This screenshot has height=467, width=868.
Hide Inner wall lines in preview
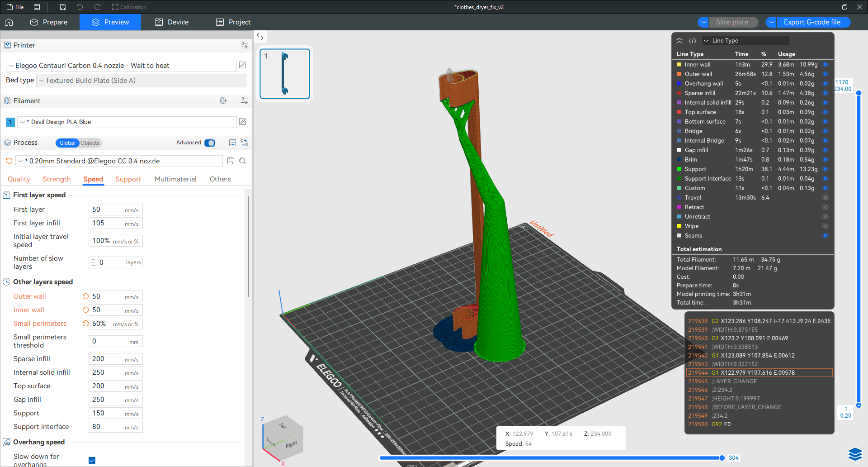pyautogui.click(x=825, y=65)
